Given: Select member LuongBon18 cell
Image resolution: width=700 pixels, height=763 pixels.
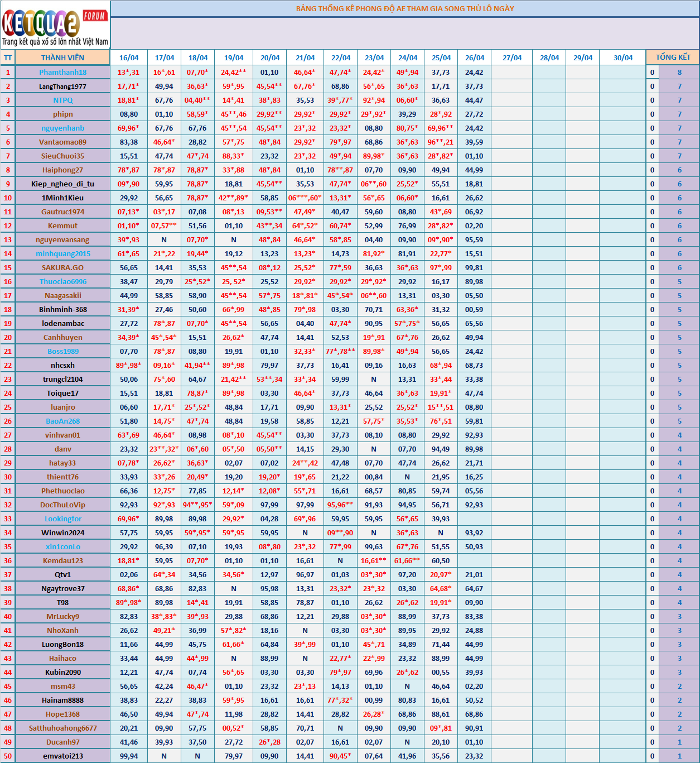Looking at the screenshot, I should click(62, 644).
